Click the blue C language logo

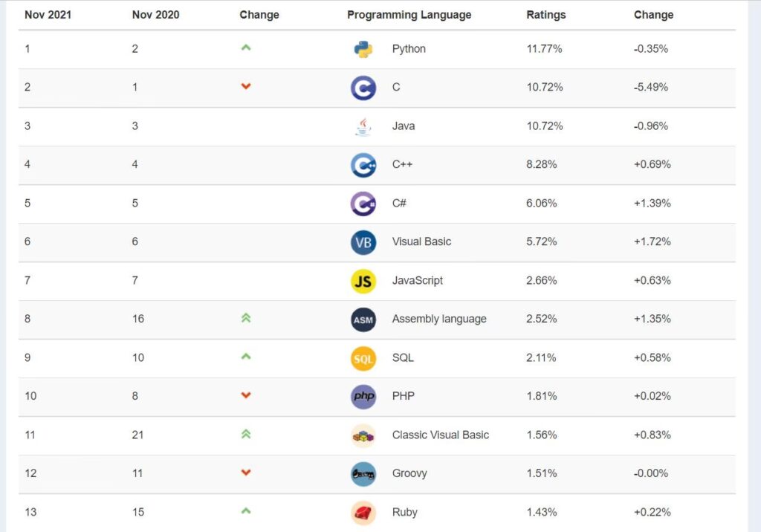363,88
